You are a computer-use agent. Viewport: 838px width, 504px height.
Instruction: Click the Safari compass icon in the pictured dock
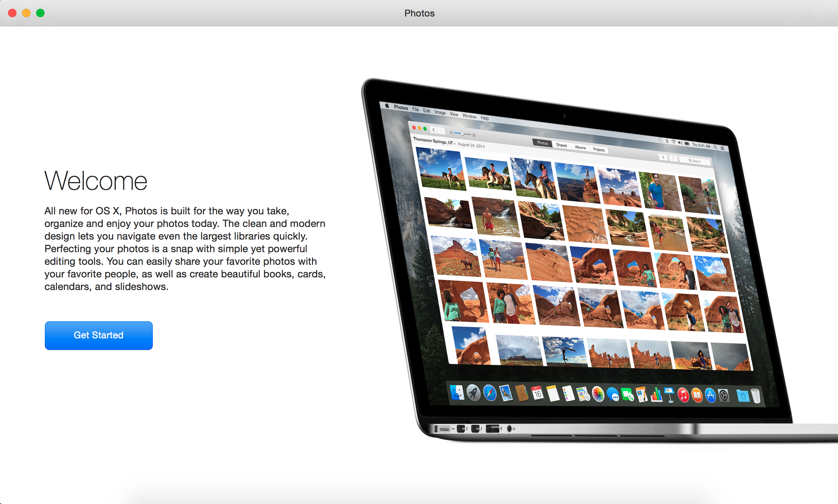pyautogui.click(x=490, y=393)
